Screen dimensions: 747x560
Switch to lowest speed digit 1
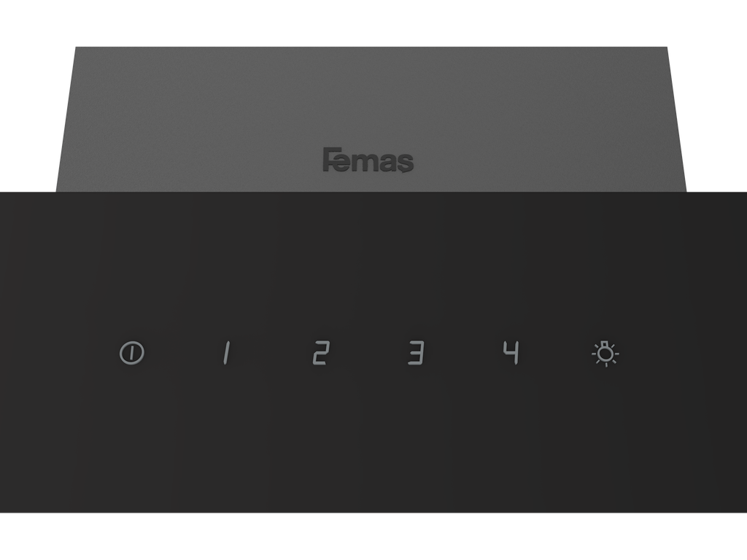[226, 353]
